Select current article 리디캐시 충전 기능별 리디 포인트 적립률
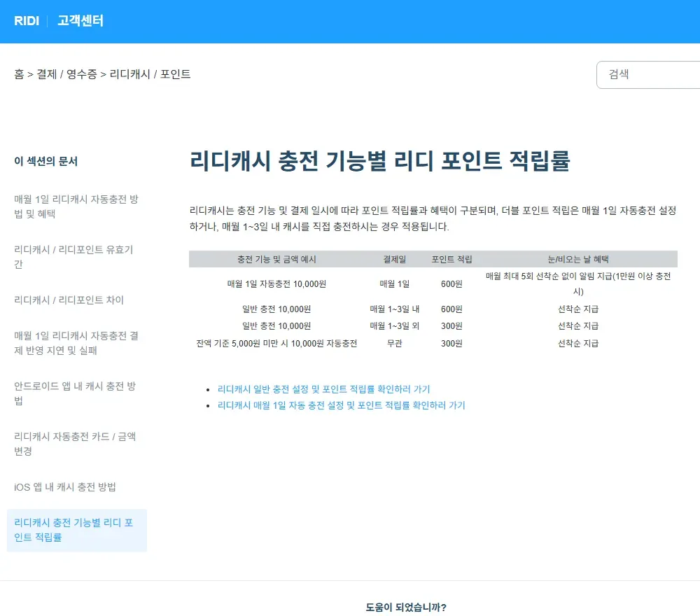Screen dimensions: 700x616 77,531
